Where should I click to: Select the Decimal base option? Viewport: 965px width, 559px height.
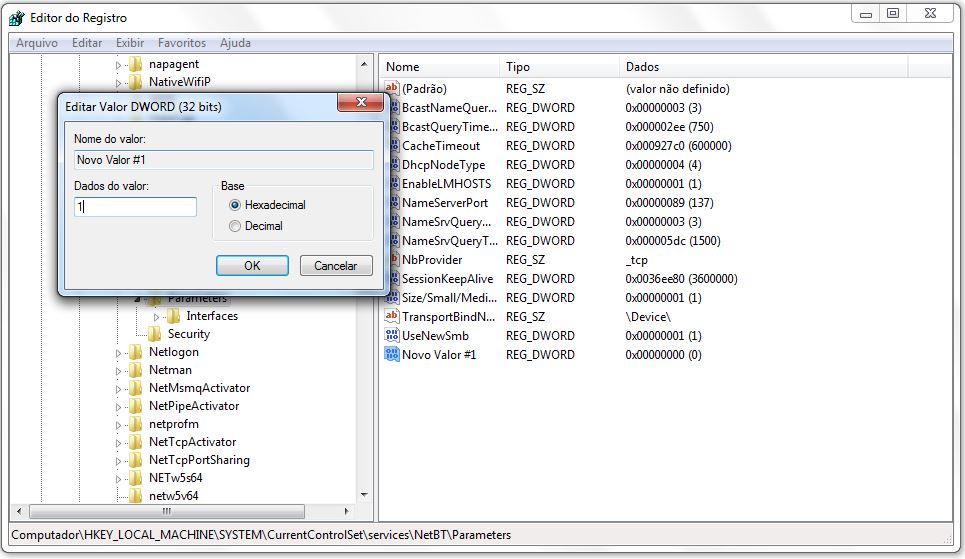pos(236,226)
